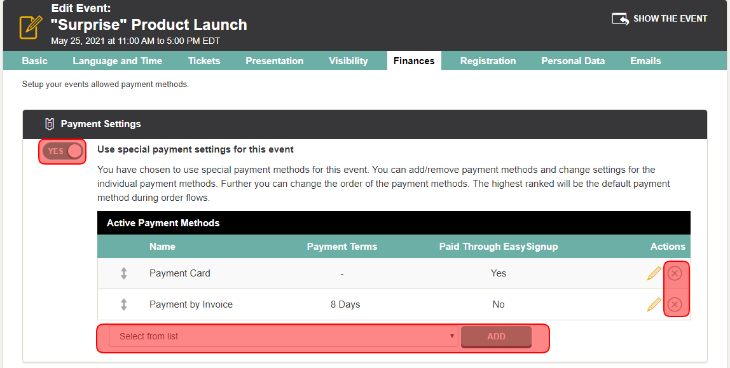Viewport: 730px width, 368px height.
Task: Select the Personal Data tab
Action: pyautogui.click(x=573, y=61)
